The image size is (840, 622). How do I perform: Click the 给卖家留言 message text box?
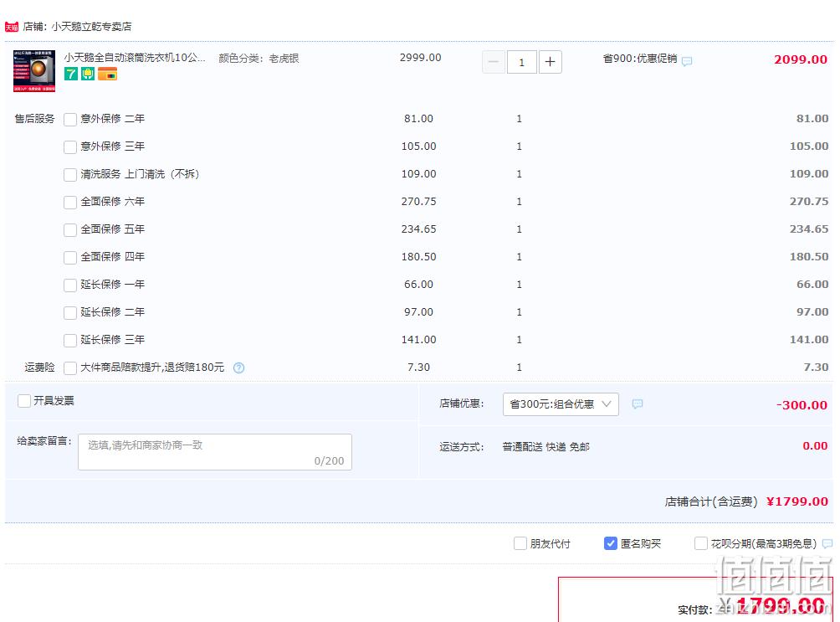coord(215,452)
